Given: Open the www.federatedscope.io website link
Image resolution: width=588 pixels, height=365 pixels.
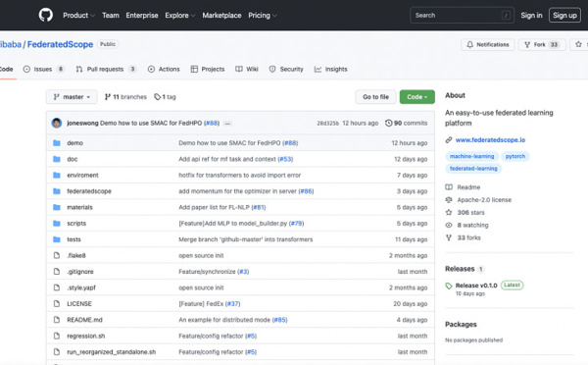Looking at the screenshot, I should [x=490, y=140].
